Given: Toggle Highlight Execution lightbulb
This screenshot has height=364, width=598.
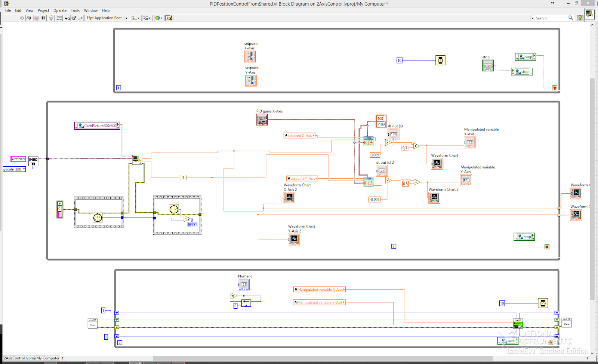Looking at the screenshot, I should [x=52, y=18].
